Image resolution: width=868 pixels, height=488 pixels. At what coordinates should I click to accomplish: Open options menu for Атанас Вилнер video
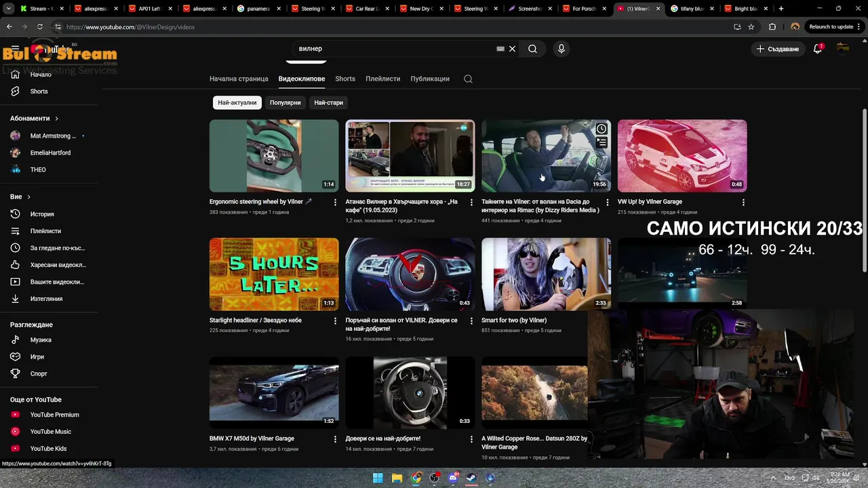[471, 203]
